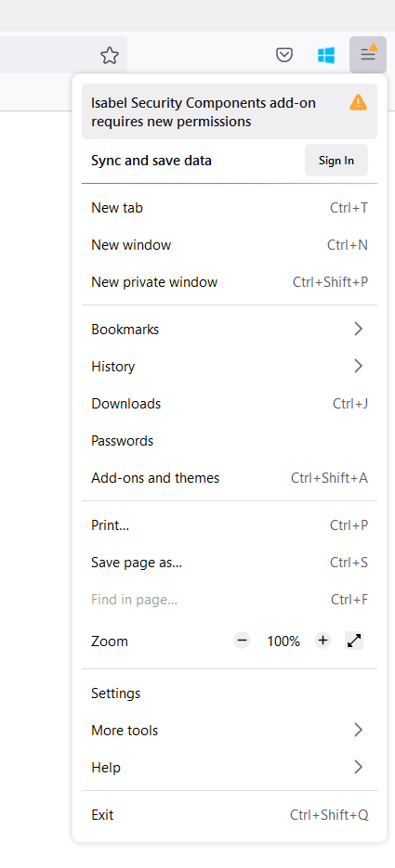Open Isabel Security Components permissions notice

(x=230, y=111)
